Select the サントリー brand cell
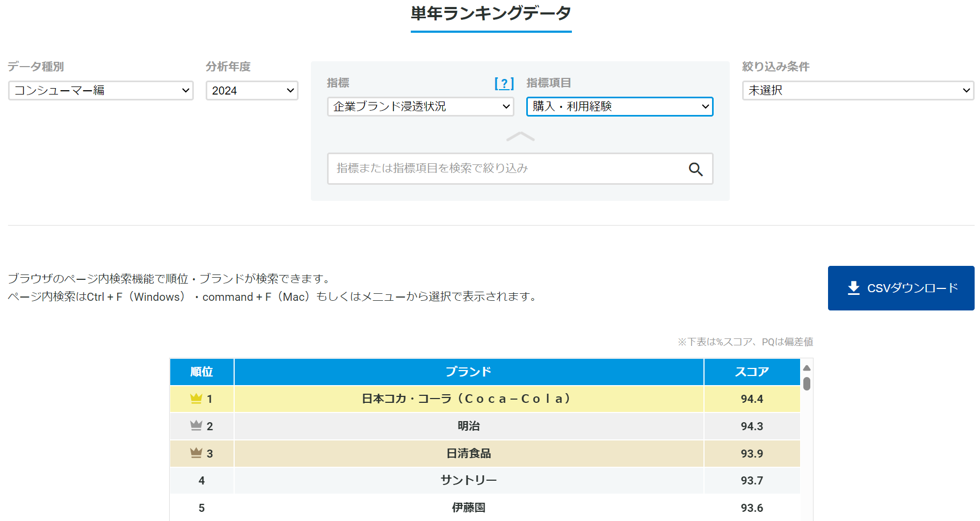 (x=469, y=481)
